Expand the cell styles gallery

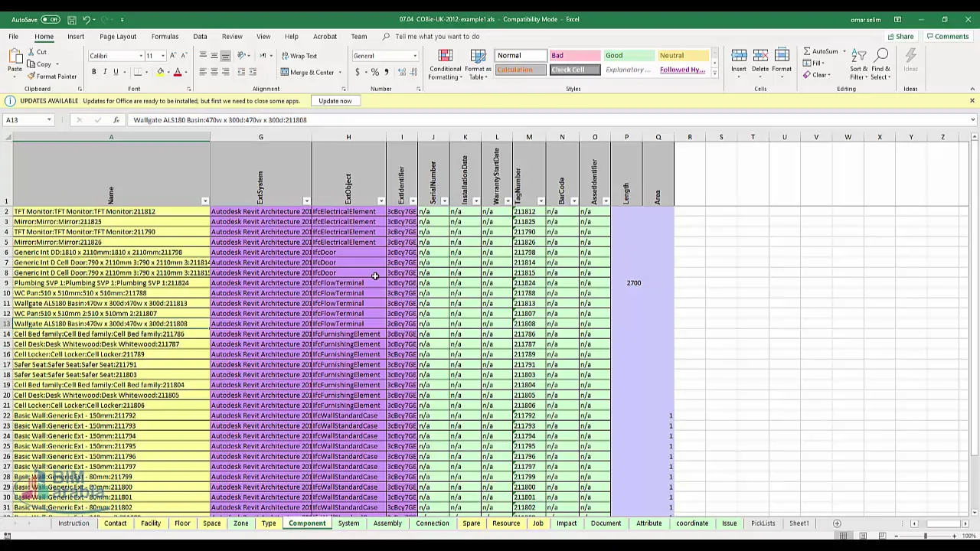tap(714, 73)
